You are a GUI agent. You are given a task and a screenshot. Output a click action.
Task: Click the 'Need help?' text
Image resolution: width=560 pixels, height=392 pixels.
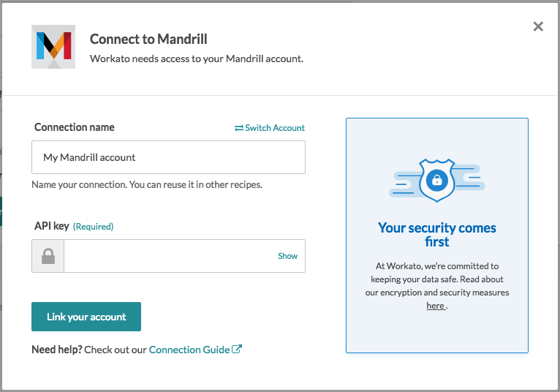click(x=56, y=350)
